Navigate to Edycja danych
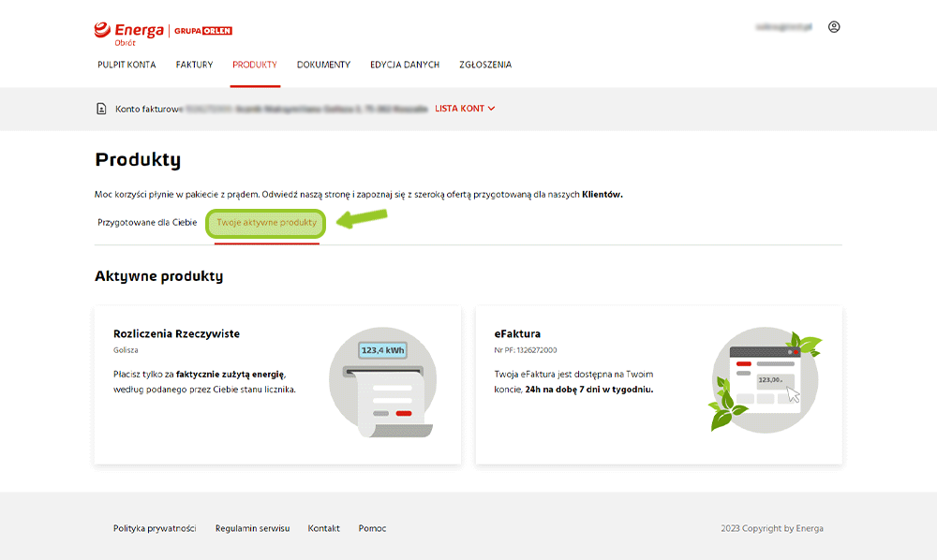937x560 pixels. tap(405, 65)
